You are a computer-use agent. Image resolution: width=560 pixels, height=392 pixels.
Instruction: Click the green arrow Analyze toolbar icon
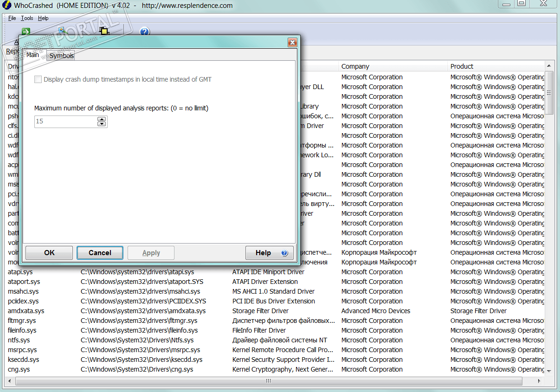(26, 31)
